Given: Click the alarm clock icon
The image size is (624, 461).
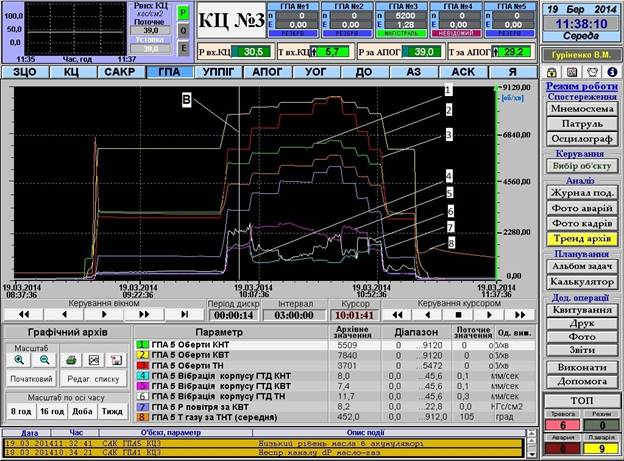Looking at the screenshot, I should 592,72.
